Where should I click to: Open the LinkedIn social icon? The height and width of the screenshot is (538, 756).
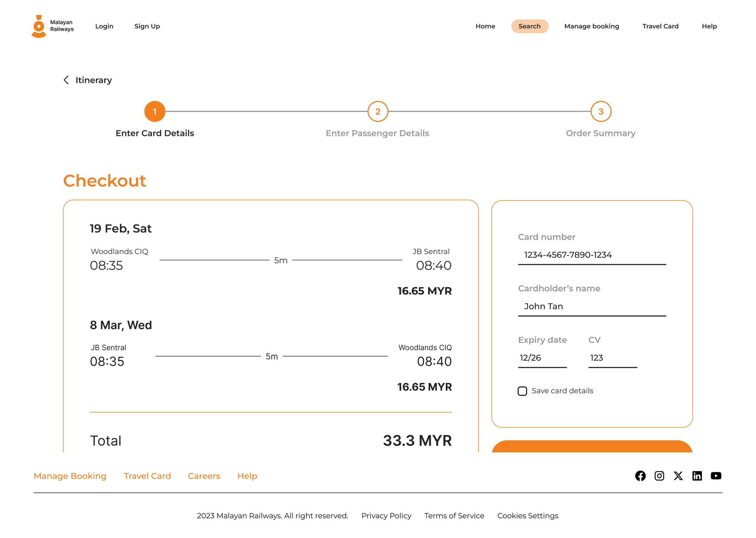(697, 476)
